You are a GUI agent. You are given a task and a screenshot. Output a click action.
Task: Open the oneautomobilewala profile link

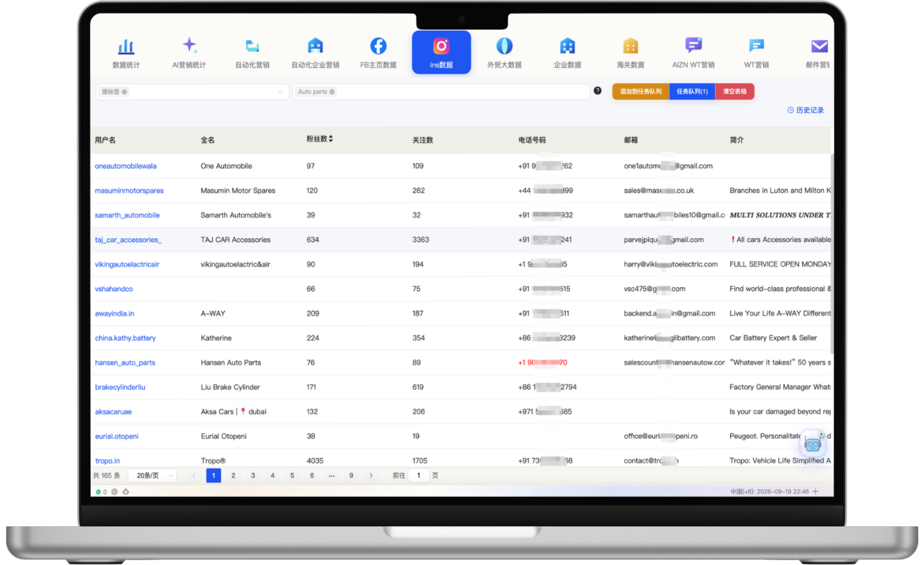click(126, 166)
